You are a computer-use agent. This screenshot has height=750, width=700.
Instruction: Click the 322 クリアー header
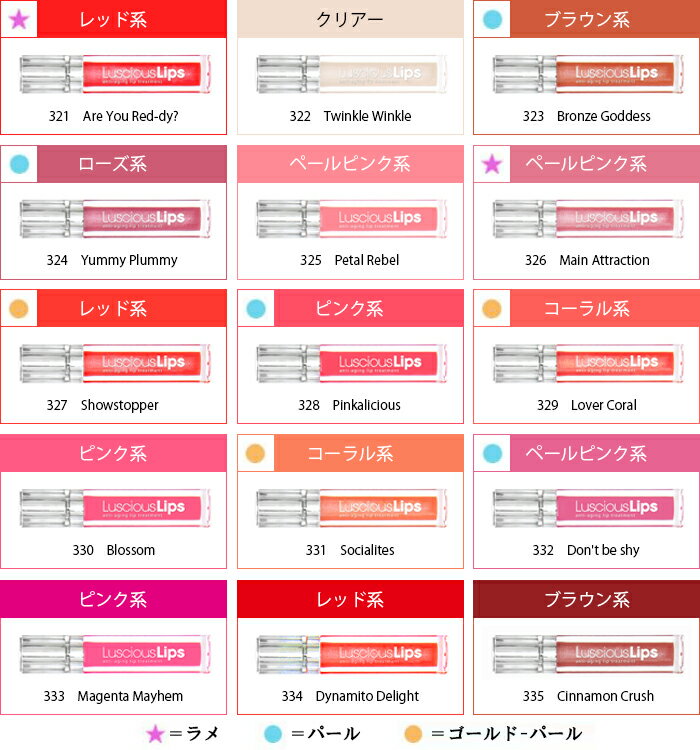(x=350, y=19)
